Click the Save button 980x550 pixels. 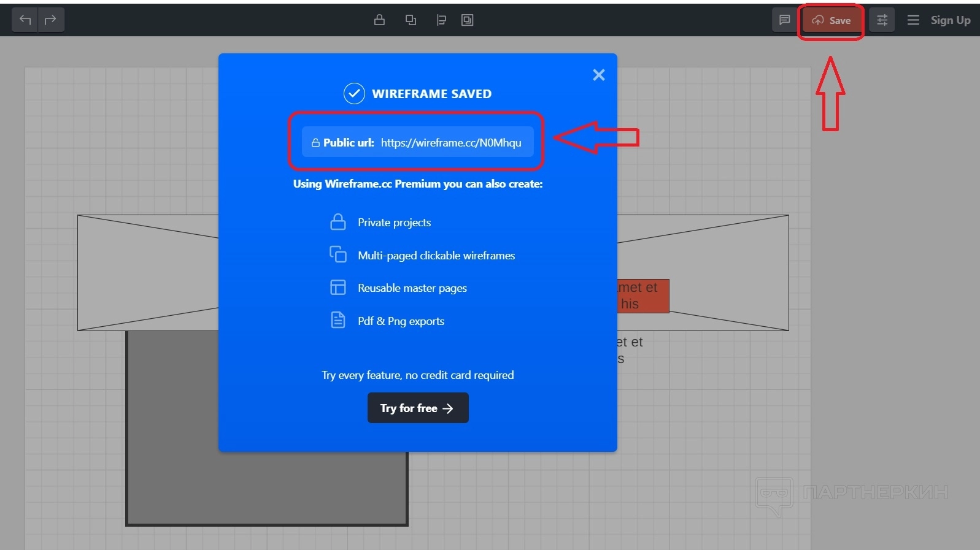point(831,20)
